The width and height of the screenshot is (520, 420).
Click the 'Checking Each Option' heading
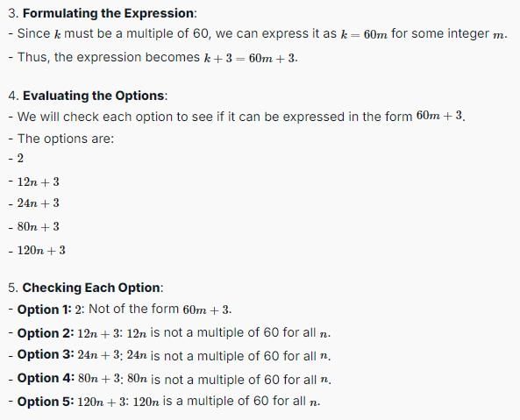pos(91,288)
